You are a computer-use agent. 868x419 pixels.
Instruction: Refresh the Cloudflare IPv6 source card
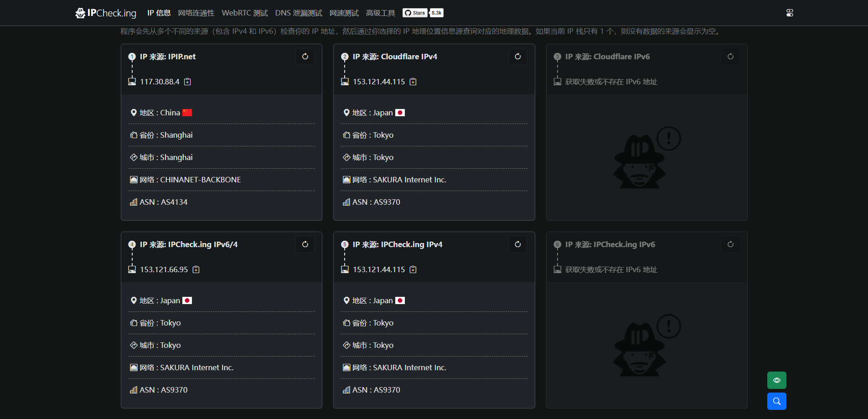[730, 57]
